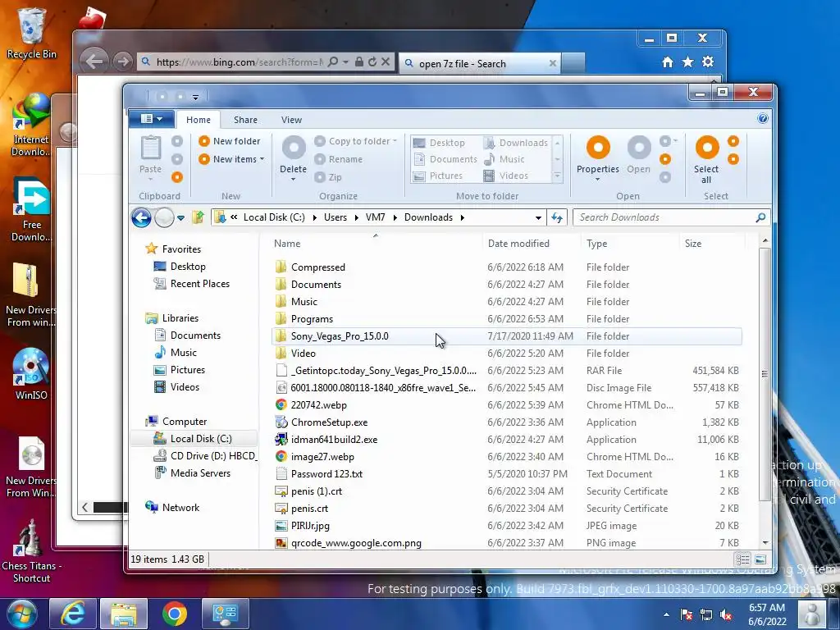Select the 'open 7z file - Search' tab
This screenshot has height=630, width=840.
coord(480,63)
